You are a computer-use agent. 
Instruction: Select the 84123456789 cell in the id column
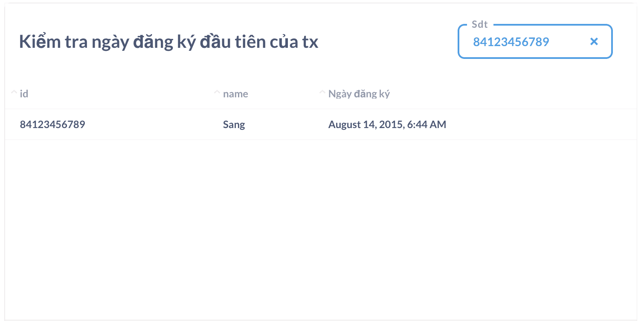[x=52, y=125]
